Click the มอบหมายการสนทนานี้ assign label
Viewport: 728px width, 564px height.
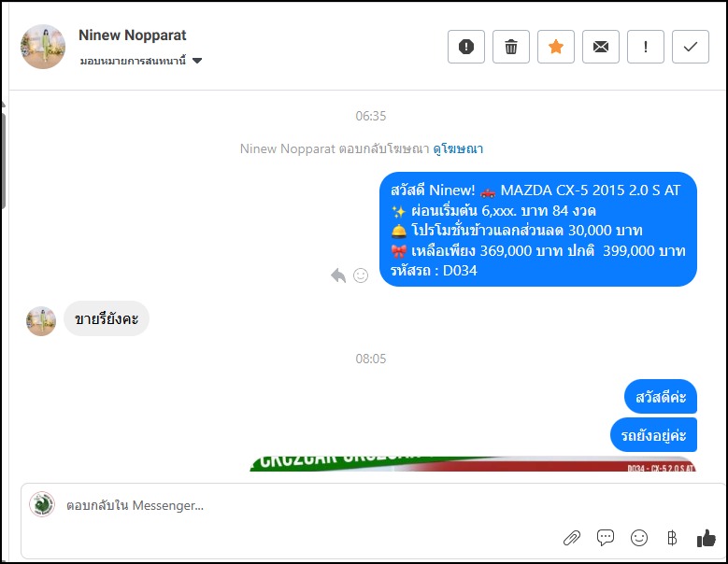pyautogui.click(x=133, y=61)
